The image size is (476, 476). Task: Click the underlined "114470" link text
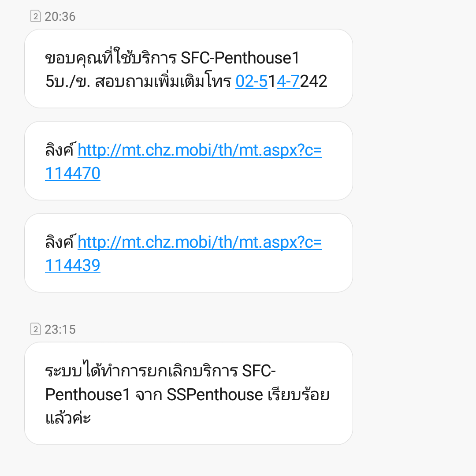pyautogui.click(x=73, y=173)
